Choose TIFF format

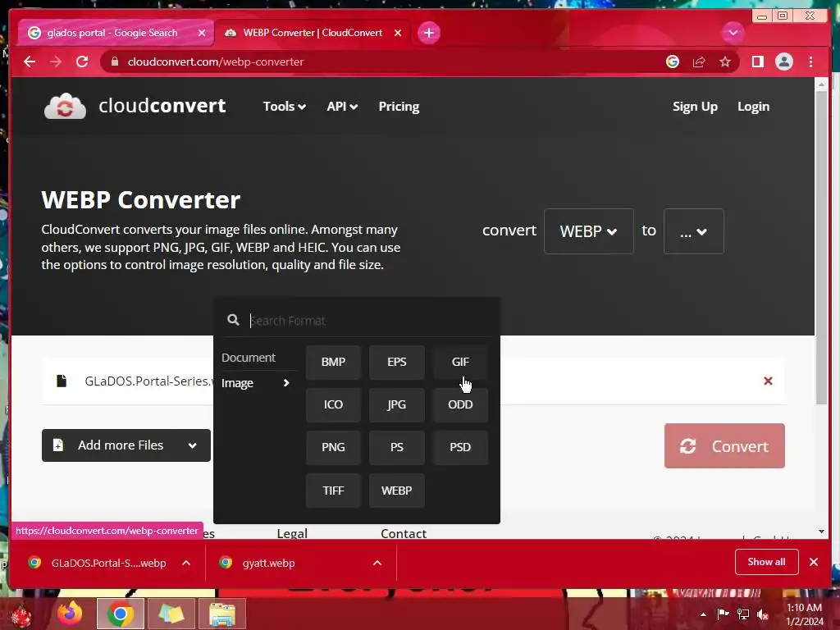333,491
